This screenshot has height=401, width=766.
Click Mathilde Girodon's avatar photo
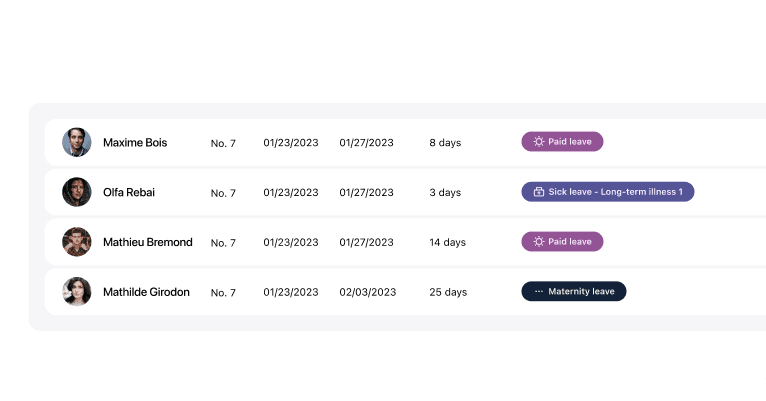click(77, 292)
